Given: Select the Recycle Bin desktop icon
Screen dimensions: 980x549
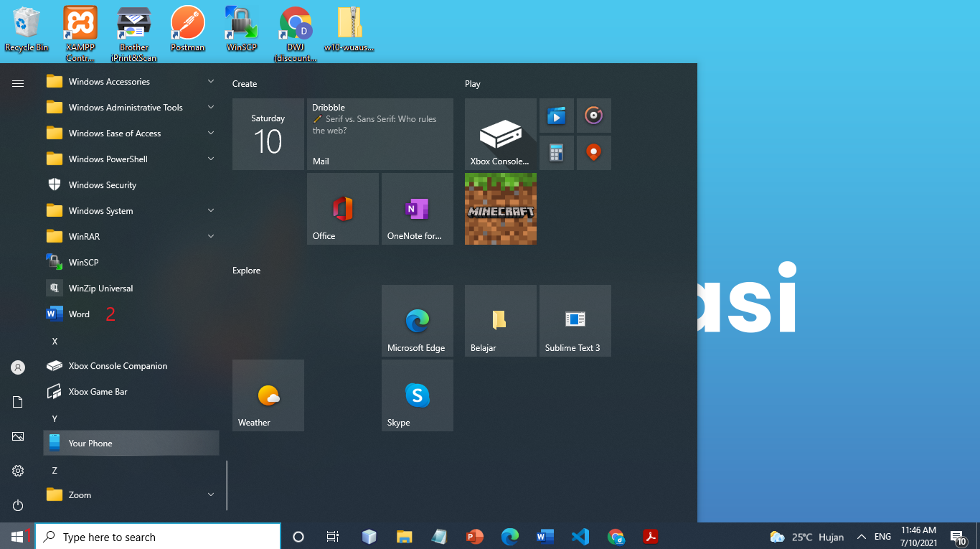Looking at the screenshot, I should pyautogui.click(x=27, y=29).
